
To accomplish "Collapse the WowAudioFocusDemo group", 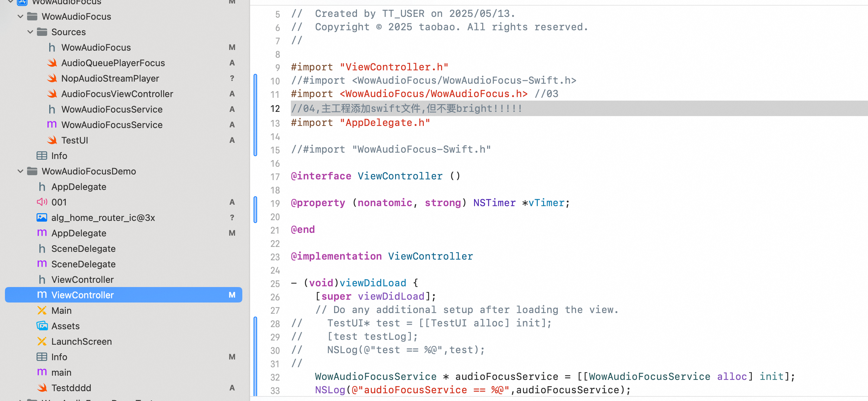I will (x=20, y=171).
